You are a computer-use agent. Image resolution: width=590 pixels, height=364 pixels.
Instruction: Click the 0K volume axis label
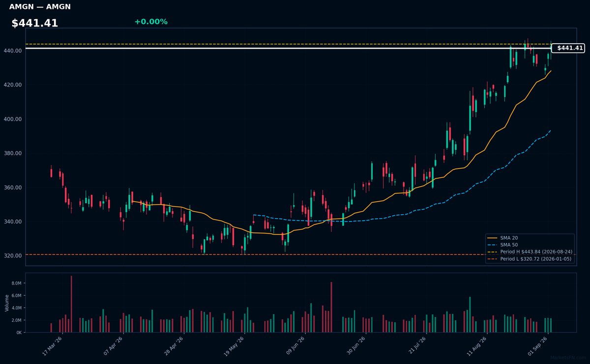pyautogui.click(x=19, y=333)
